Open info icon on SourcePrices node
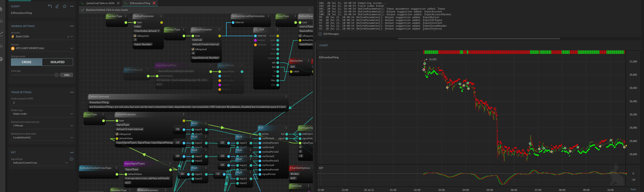Viewport: 644px width, 192px height. coord(241,65)
